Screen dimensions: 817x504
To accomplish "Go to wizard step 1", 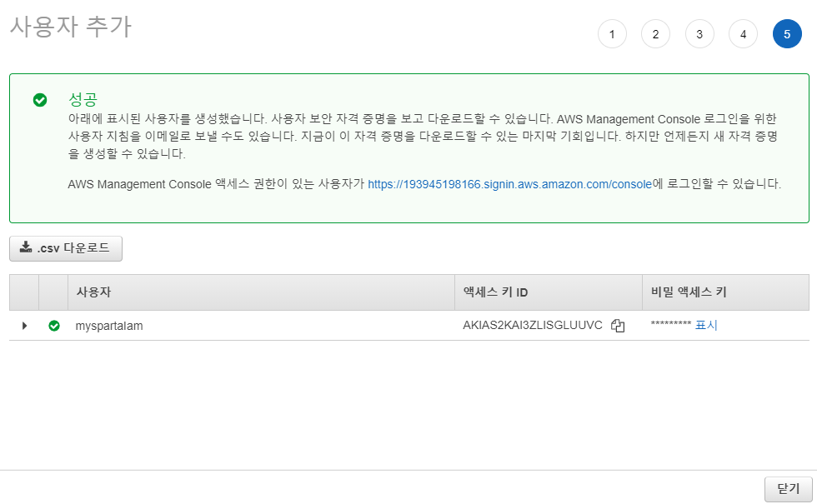I will click(612, 34).
